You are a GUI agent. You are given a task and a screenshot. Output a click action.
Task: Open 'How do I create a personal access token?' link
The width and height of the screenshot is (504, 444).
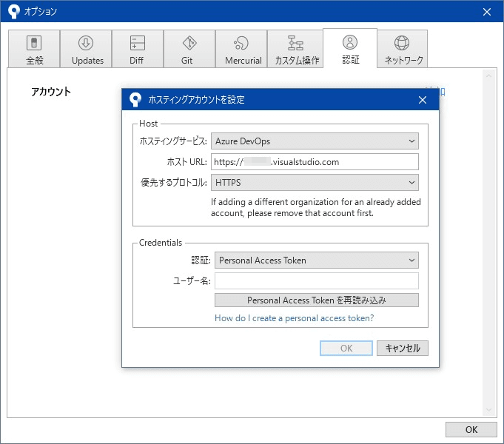(x=294, y=318)
